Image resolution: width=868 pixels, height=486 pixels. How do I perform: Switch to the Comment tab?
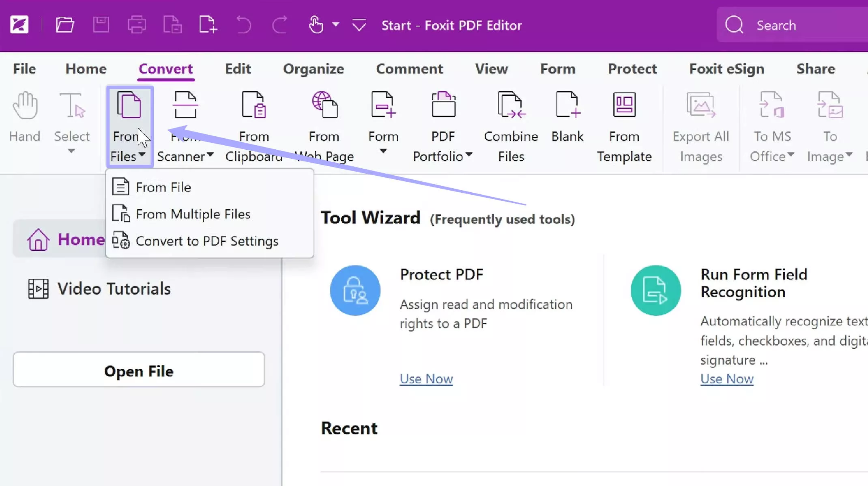pos(410,69)
